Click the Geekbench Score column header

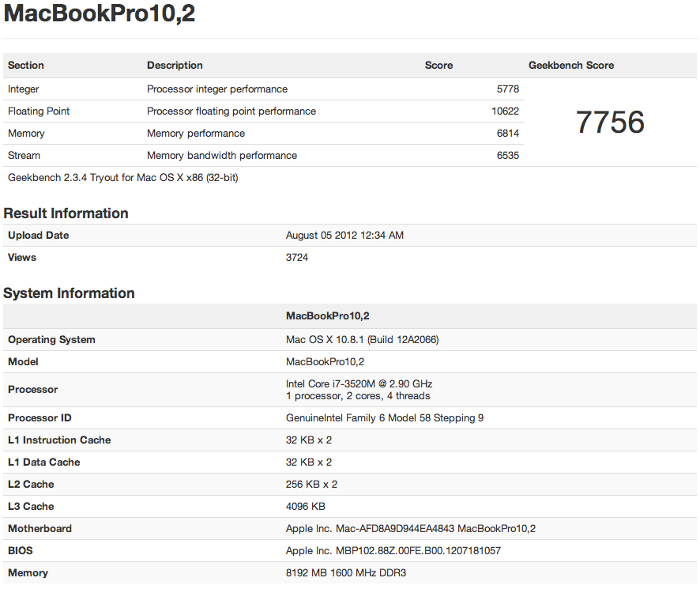pos(571,66)
